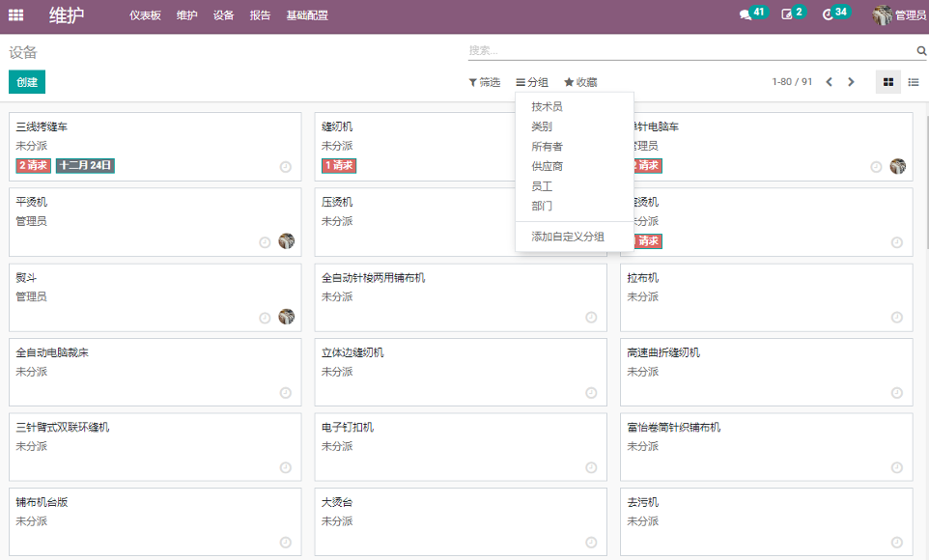Click the 创建 button
The height and width of the screenshot is (560, 929).
(27, 82)
